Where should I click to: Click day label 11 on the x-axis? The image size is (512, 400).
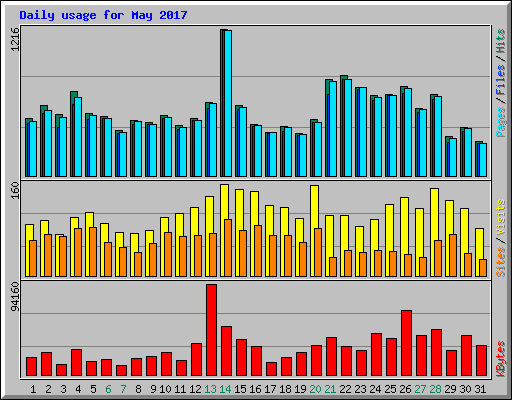(x=180, y=389)
